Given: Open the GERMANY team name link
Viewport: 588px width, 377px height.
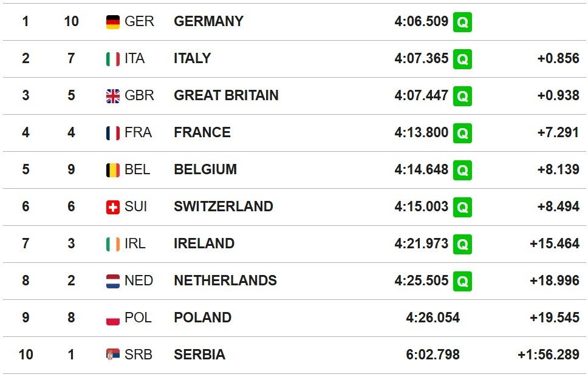Looking at the screenshot, I should [x=208, y=21].
